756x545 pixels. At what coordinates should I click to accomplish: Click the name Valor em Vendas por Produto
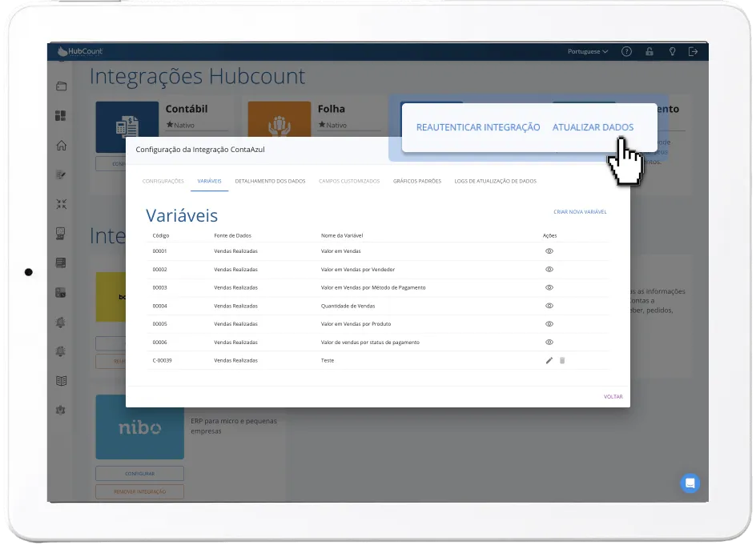pyautogui.click(x=356, y=324)
